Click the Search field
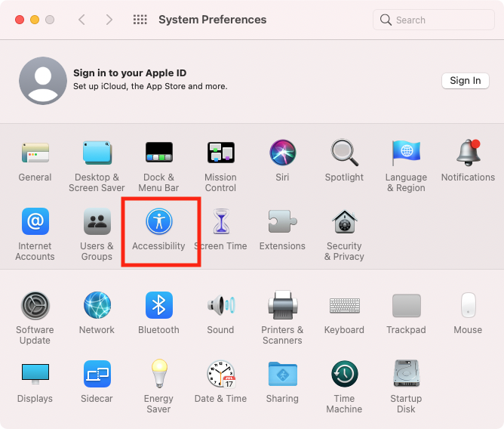Image resolution: width=504 pixels, height=429 pixels. point(434,20)
